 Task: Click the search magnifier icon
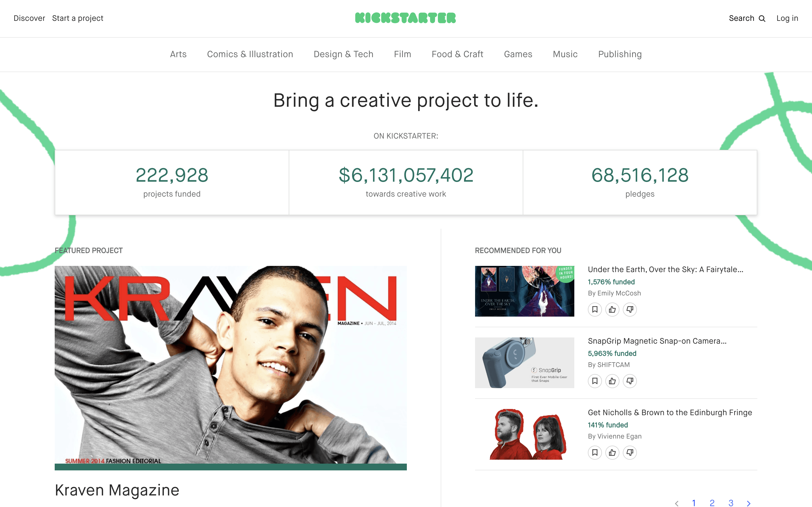[x=762, y=18]
